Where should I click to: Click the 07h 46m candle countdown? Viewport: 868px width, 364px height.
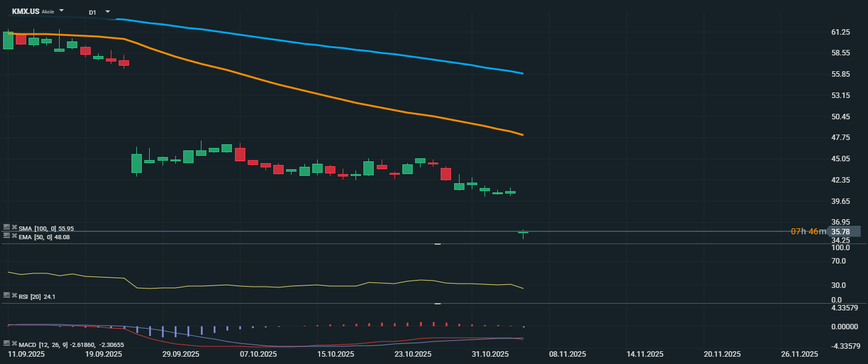click(x=809, y=231)
